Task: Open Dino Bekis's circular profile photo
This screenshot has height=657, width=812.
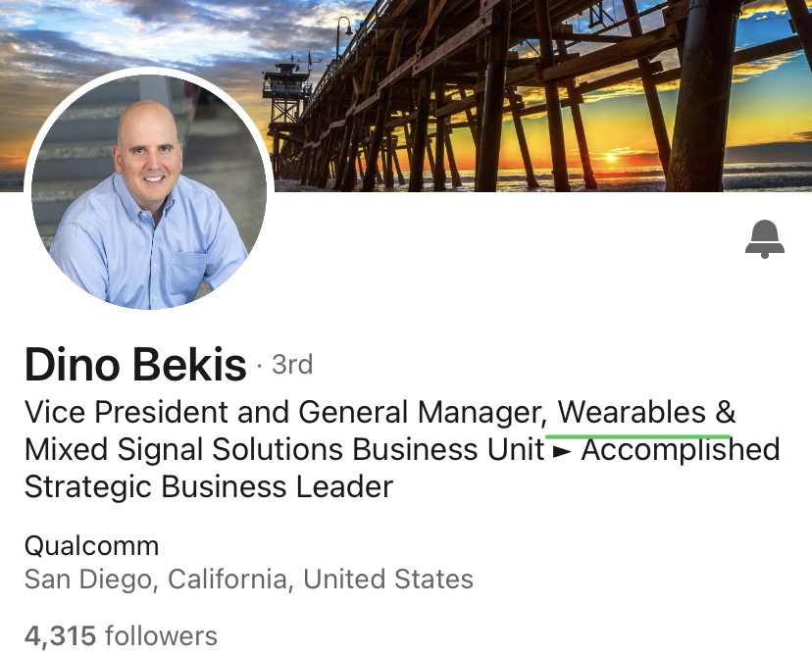Action: 149,189
